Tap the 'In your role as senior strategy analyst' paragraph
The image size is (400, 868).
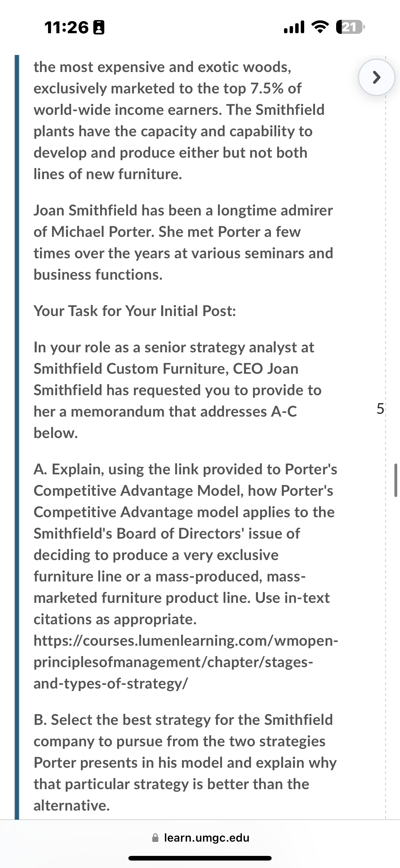pyautogui.click(x=177, y=390)
